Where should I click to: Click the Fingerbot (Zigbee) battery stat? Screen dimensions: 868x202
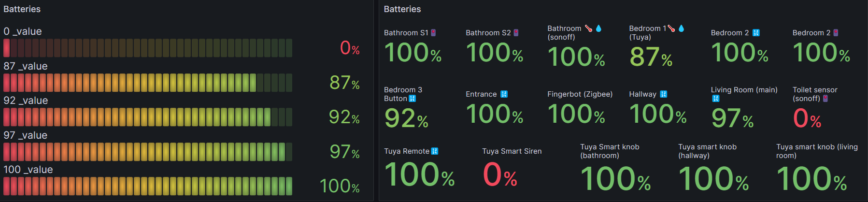coord(580,108)
